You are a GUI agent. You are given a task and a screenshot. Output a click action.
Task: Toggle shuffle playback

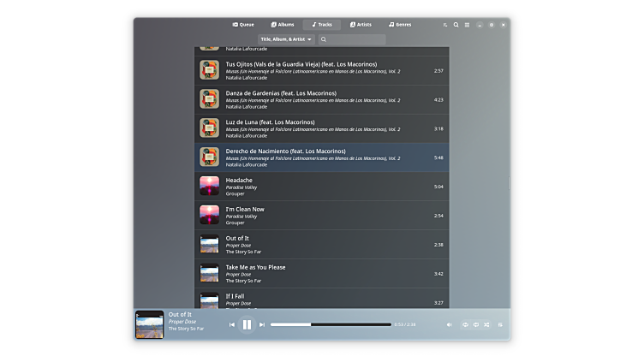[x=486, y=324]
